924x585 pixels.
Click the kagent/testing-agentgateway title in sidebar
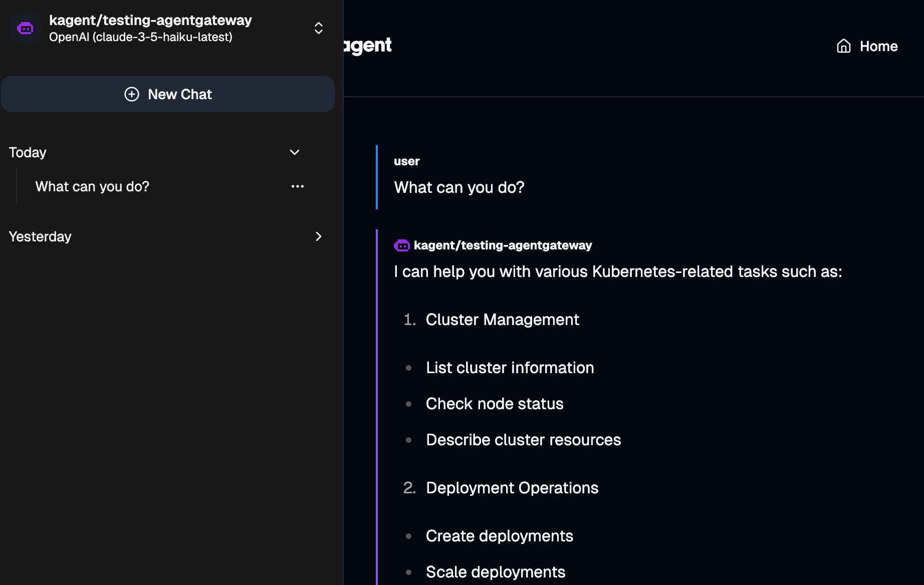pyautogui.click(x=150, y=20)
